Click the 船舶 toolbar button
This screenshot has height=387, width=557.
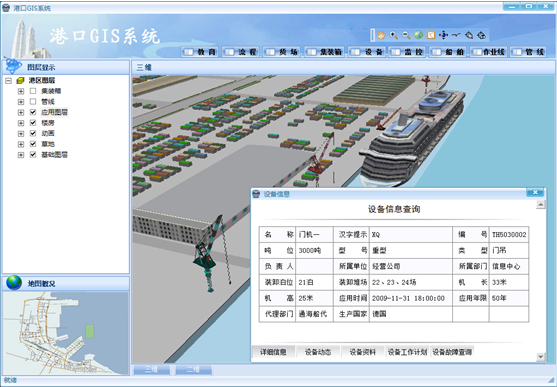click(x=448, y=52)
